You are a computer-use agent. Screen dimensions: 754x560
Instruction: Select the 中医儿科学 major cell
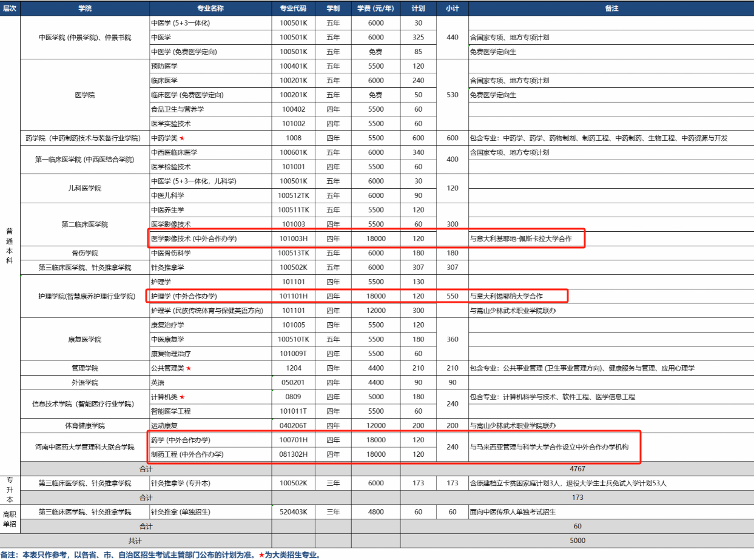pyautogui.click(x=210, y=195)
